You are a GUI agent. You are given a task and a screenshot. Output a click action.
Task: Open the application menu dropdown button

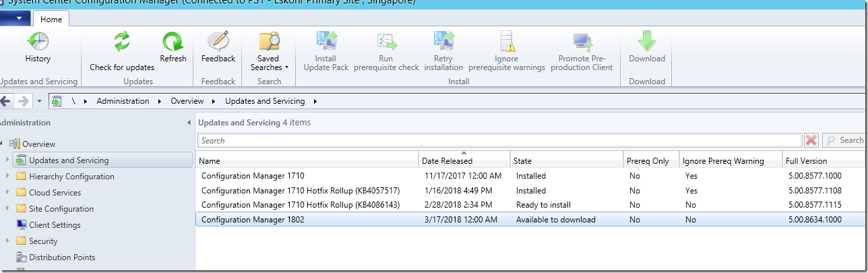click(x=15, y=19)
